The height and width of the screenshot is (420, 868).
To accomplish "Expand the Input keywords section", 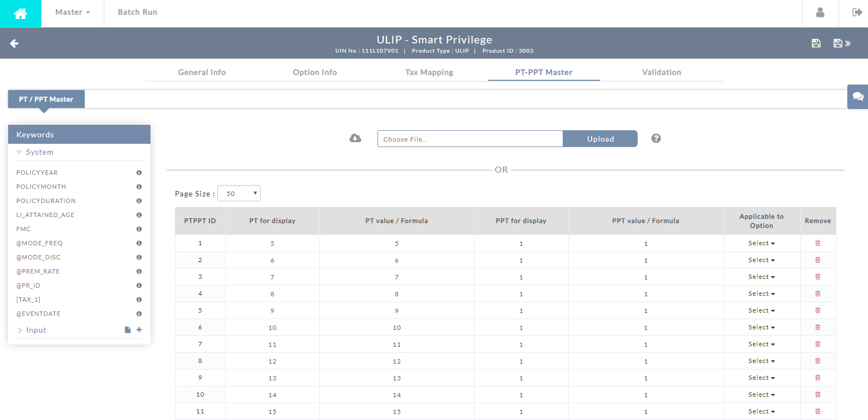I will click(x=20, y=330).
